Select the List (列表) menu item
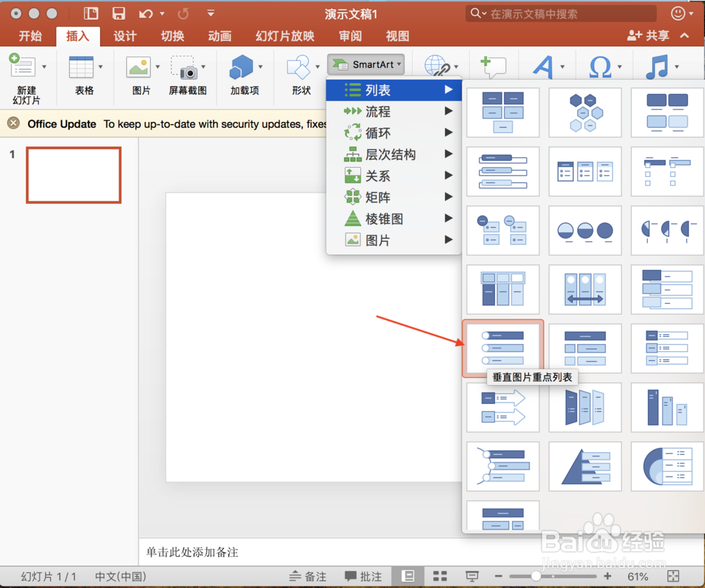705x588 pixels. coord(394,90)
